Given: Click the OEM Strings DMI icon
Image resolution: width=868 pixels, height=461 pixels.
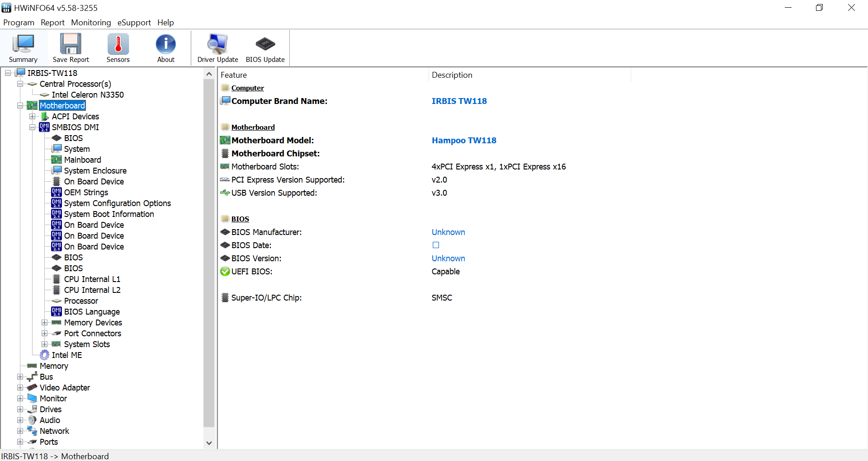Looking at the screenshot, I should (x=57, y=193).
